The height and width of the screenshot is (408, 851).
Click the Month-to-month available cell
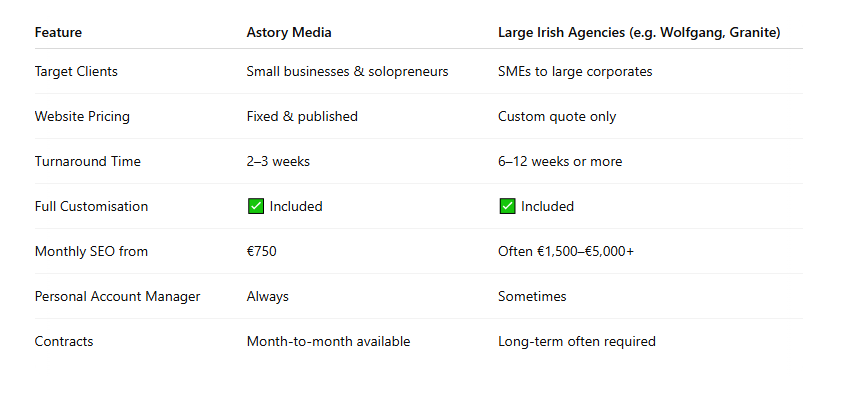pos(328,342)
